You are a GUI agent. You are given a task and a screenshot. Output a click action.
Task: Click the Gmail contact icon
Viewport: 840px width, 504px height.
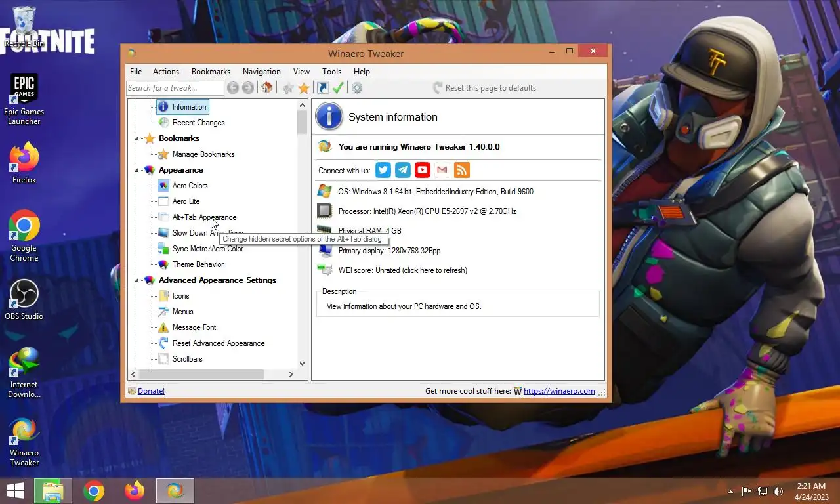pos(442,170)
